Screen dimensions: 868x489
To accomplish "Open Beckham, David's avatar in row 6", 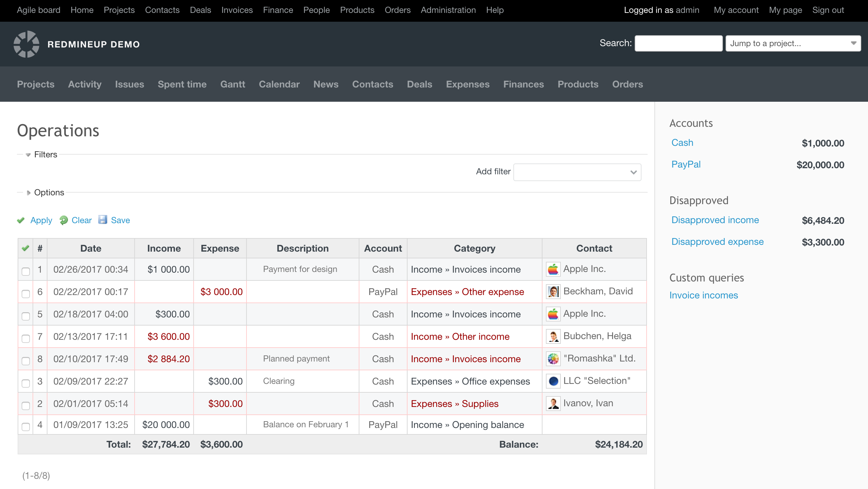I will click(553, 291).
